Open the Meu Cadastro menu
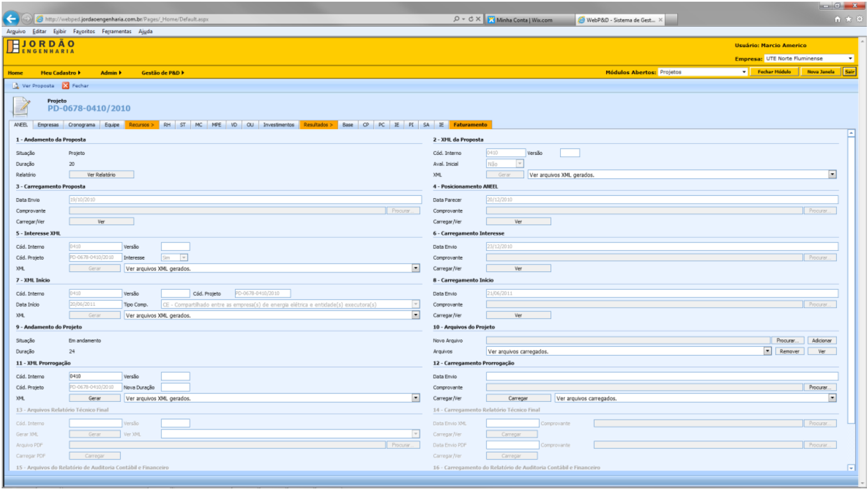This screenshot has height=490, width=868. [x=60, y=73]
